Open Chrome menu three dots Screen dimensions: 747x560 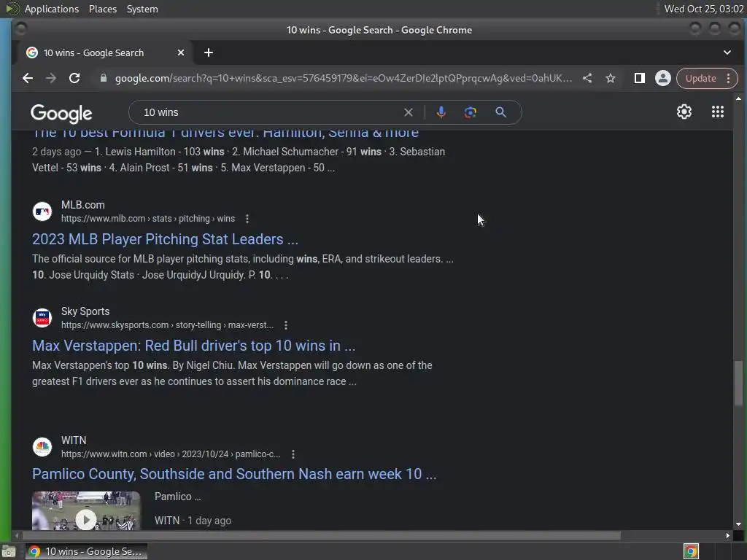point(729,78)
